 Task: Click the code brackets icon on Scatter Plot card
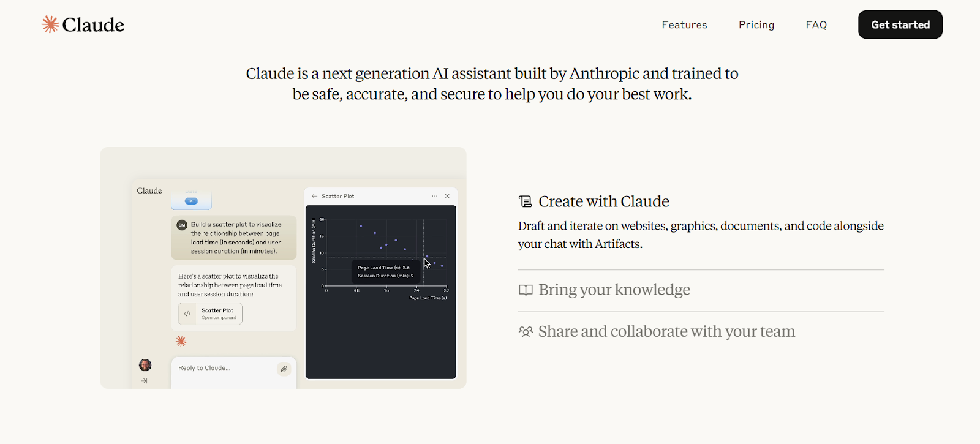[x=187, y=314]
